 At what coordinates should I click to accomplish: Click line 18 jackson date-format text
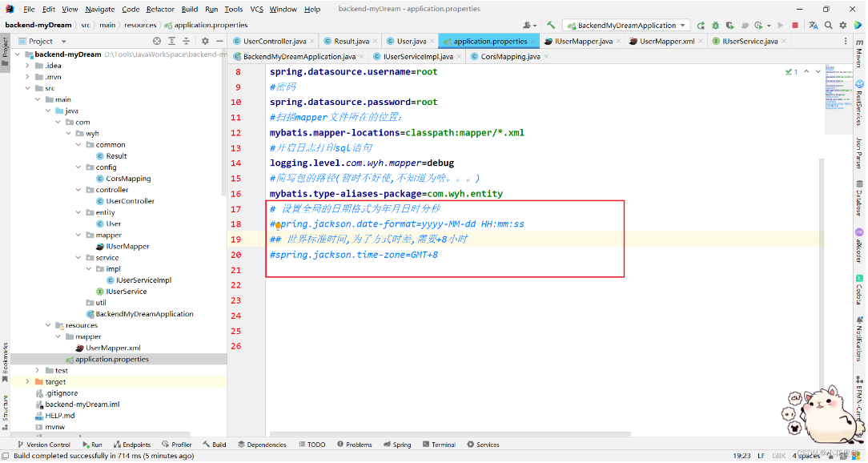point(397,224)
